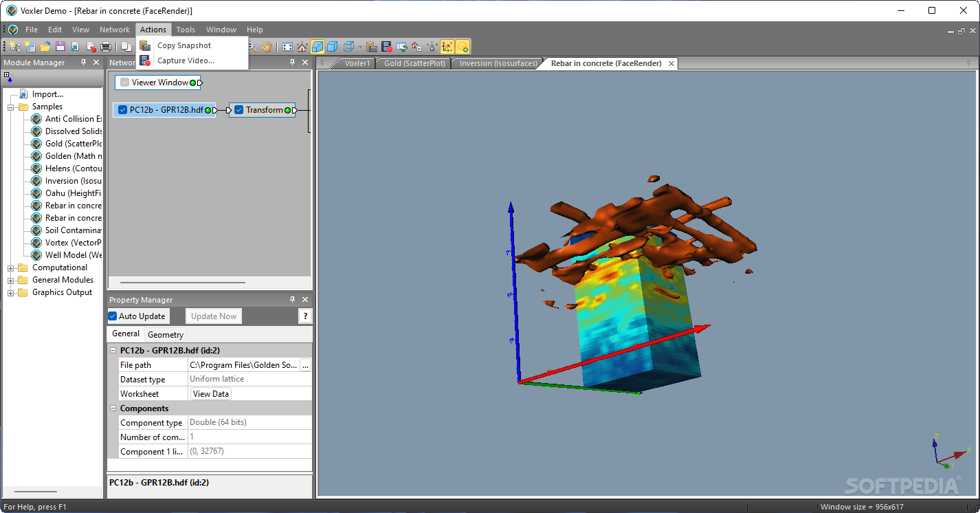The height and width of the screenshot is (513, 980).
Task: Select the Soil Contamination sample in the tree
Action: (73, 230)
